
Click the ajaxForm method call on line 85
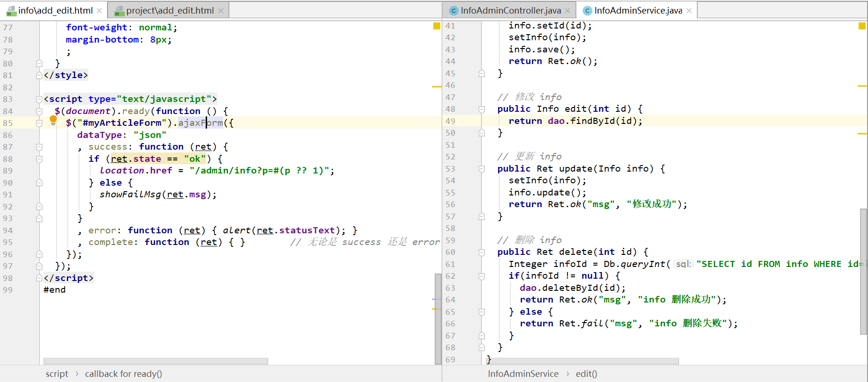point(201,123)
